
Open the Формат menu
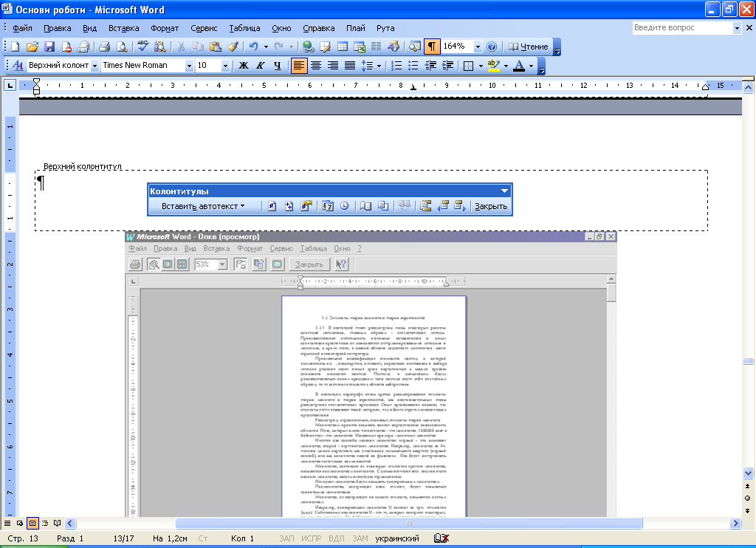coord(165,28)
